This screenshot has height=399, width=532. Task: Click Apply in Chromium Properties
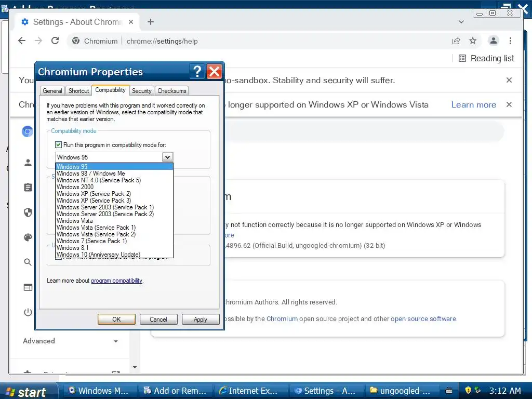(201, 320)
